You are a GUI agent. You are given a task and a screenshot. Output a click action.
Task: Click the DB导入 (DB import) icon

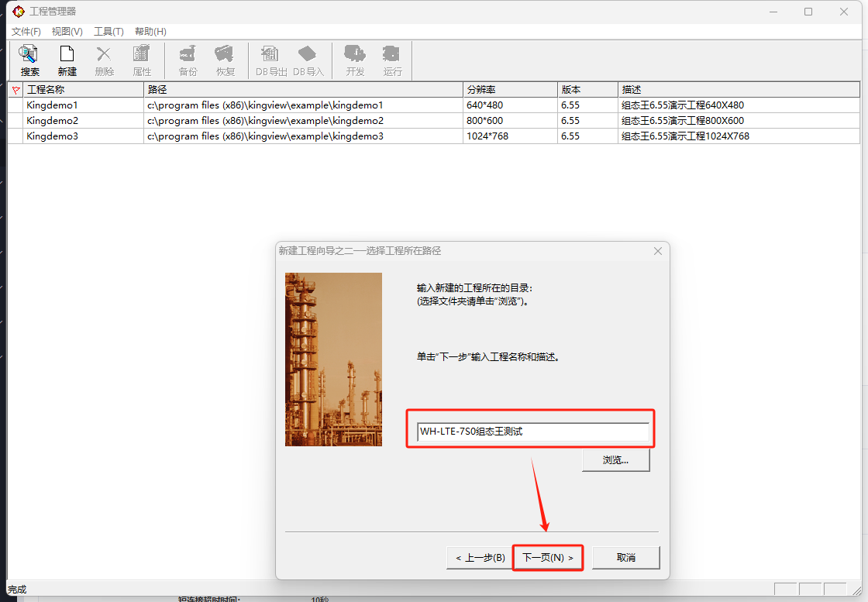tap(308, 60)
